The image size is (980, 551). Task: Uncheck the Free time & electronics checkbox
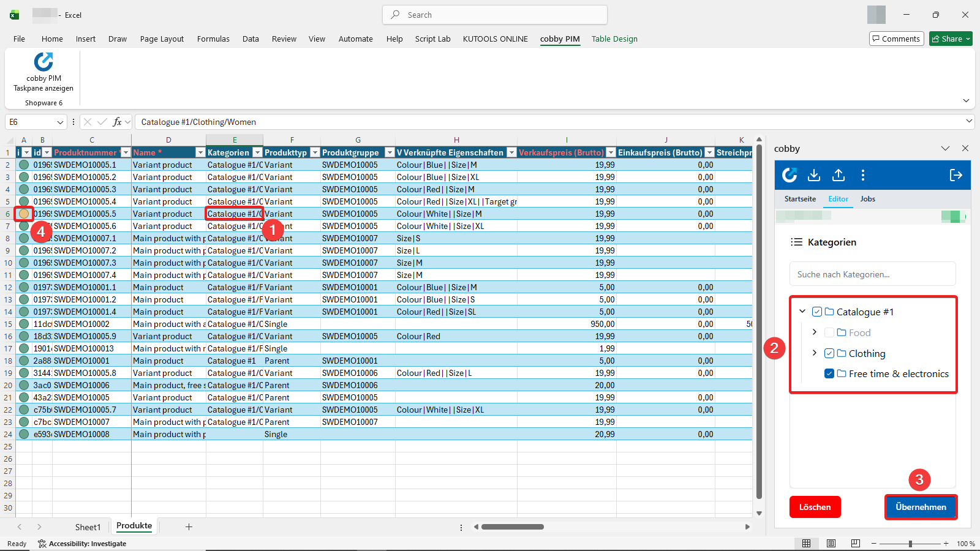click(829, 373)
